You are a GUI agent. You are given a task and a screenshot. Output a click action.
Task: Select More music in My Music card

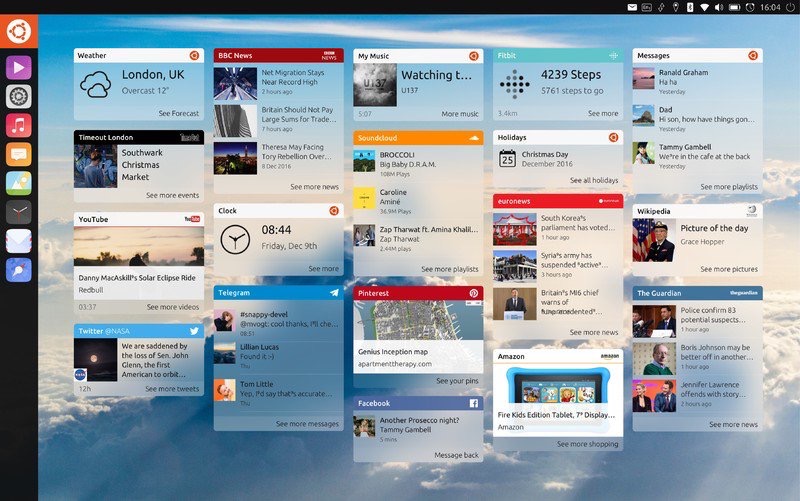pos(460,114)
